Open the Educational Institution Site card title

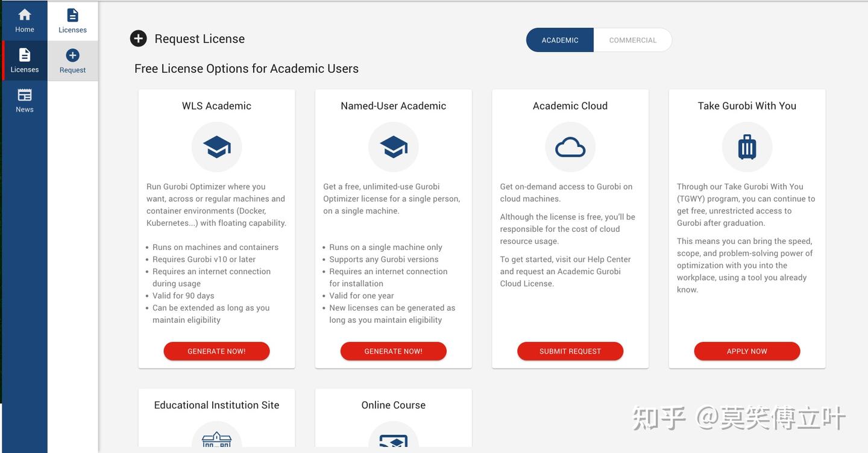[216, 405]
